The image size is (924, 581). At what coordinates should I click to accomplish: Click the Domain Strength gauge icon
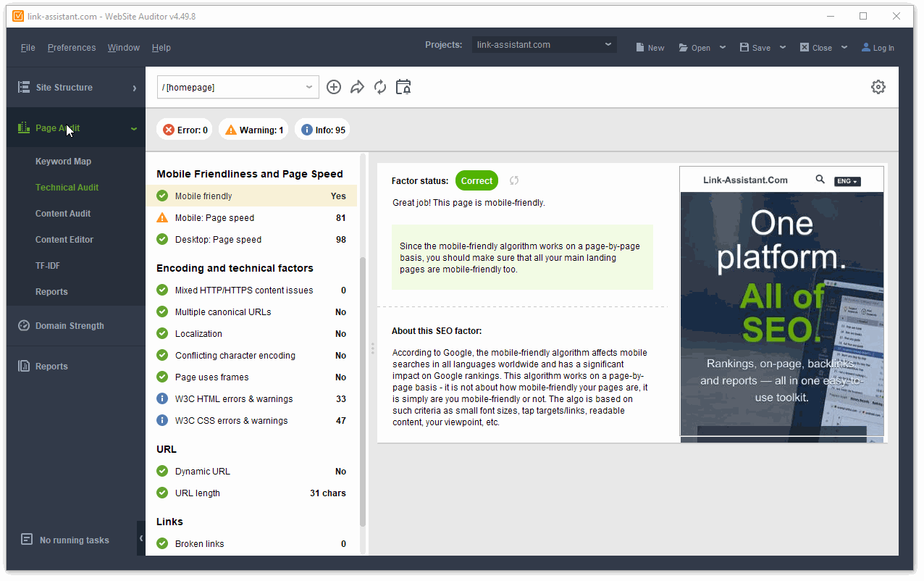[24, 325]
